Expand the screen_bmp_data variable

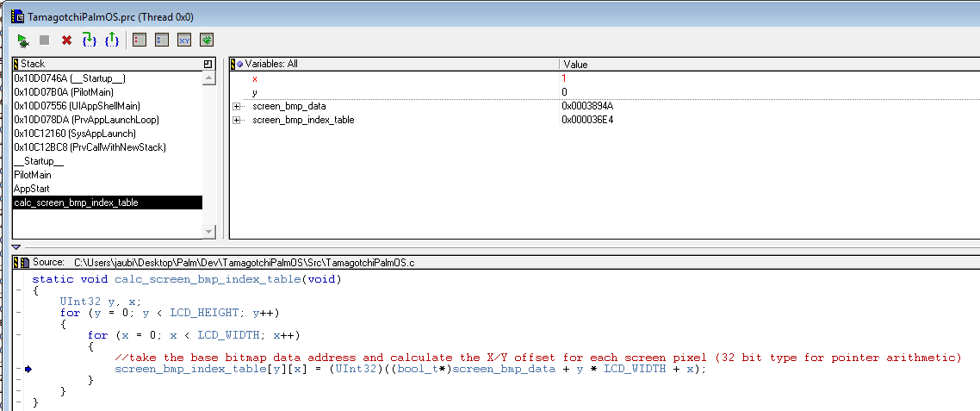tap(236, 106)
